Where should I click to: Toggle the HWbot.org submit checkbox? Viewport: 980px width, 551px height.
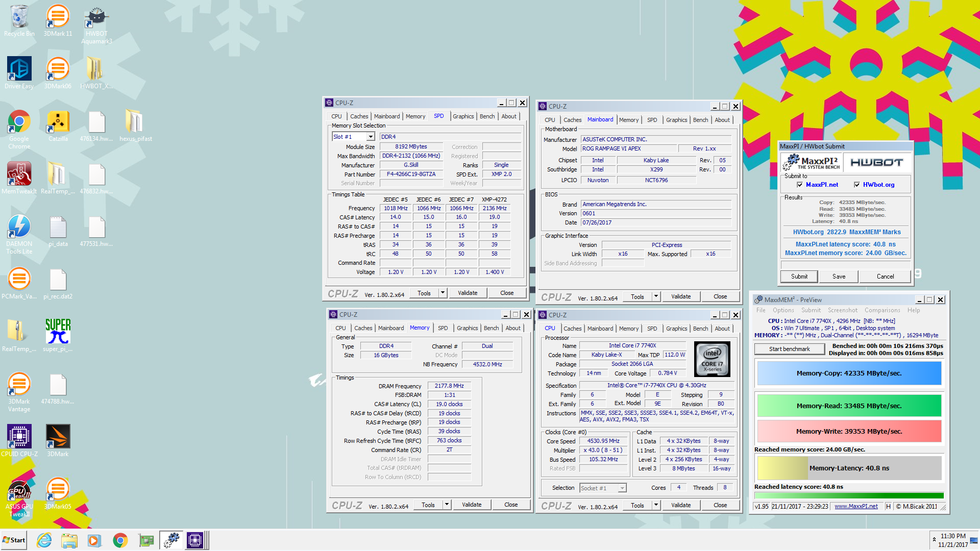(857, 185)
